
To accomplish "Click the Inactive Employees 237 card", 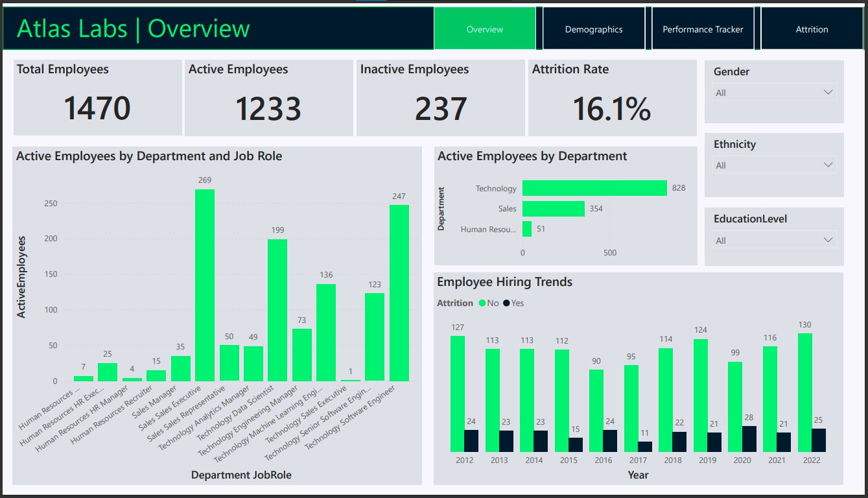I will click(440, 98).
